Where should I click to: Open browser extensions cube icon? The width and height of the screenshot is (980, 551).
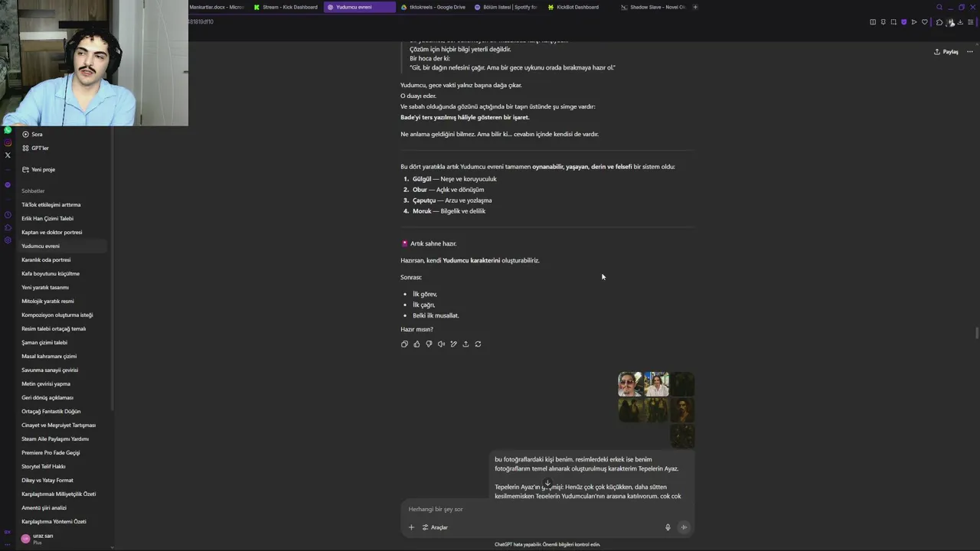[939, 22]
